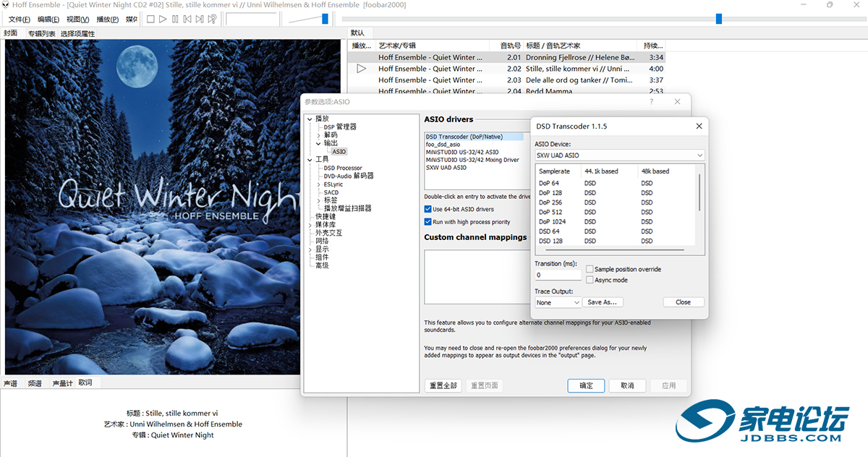
Task: Select MiNiSTUDIO US-32/42 Mixing Driver entry
Action: [x=472, y=160]
